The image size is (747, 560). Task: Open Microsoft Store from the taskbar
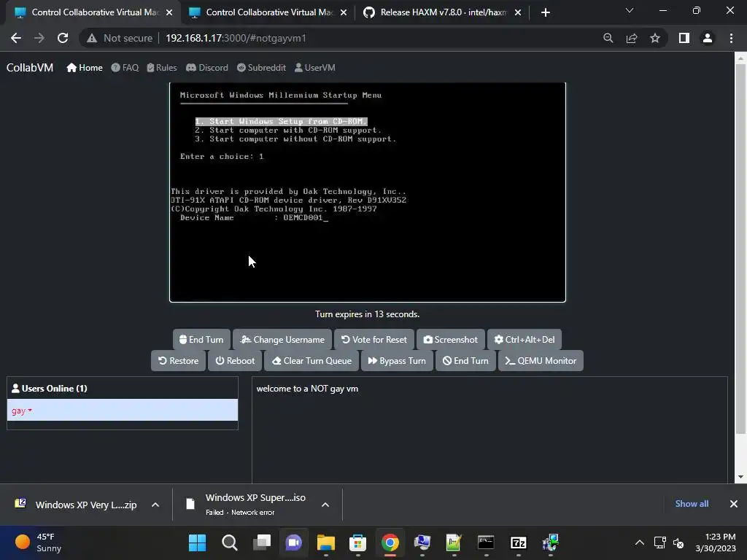tap(357, 542)
